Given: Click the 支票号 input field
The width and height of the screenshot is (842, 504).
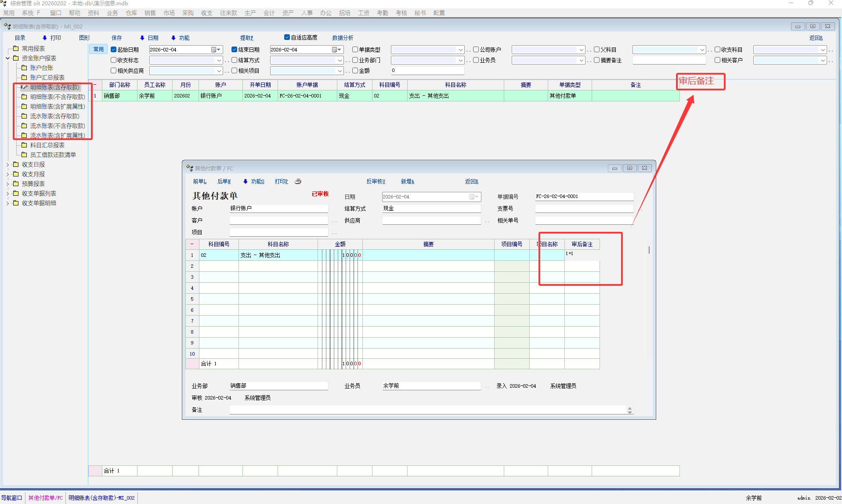Looking at the screenshot, I should [x=584, y=209].
